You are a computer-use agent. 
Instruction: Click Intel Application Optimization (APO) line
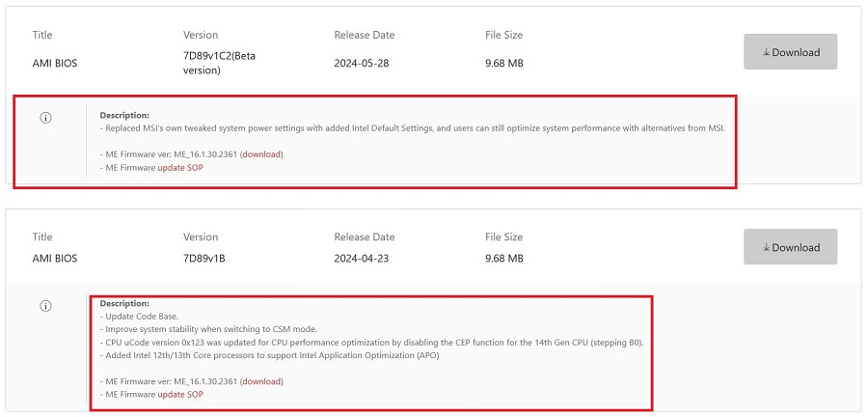point(269,355)
